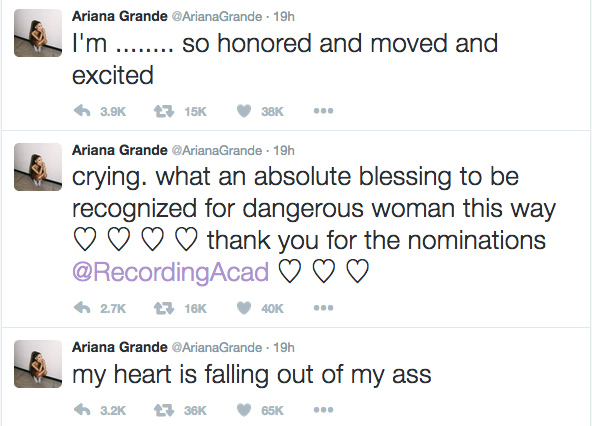Open more options on the last tweet
Screen dimensions: 592x426
pyautogui.click(x=324, y=410)
